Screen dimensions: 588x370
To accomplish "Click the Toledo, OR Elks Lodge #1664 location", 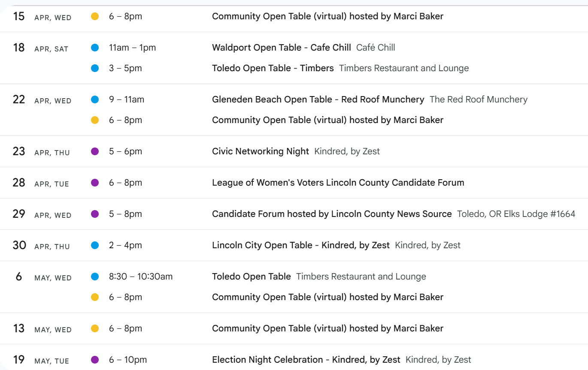I will tap(516, 214).
